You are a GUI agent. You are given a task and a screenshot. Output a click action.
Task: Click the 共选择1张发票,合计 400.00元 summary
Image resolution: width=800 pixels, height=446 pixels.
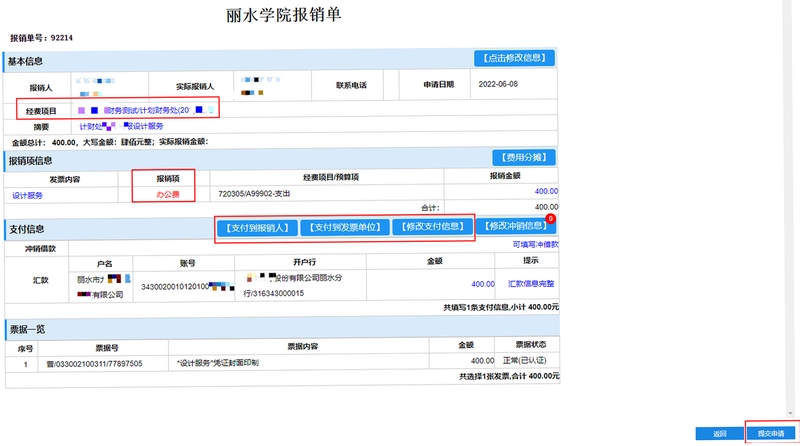coord(509,376)
